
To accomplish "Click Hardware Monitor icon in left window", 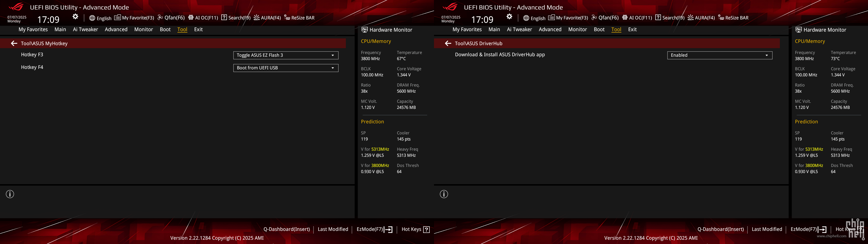I will 365,30.
